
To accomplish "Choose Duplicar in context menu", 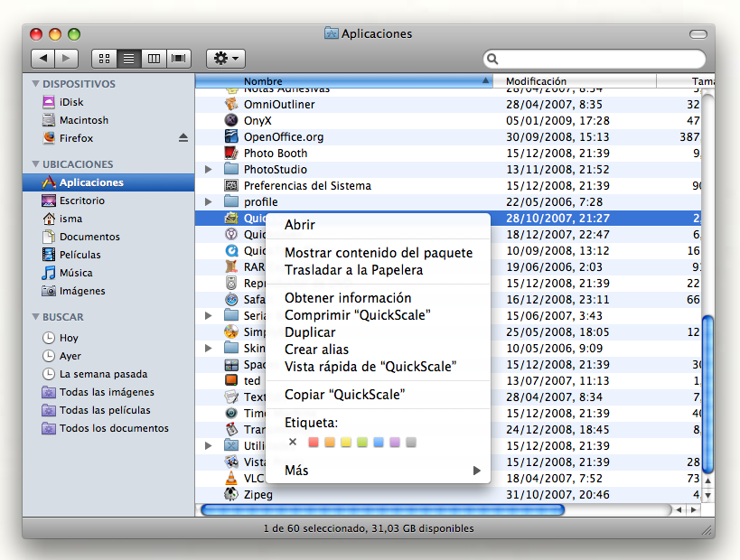I will click(378, 332).
